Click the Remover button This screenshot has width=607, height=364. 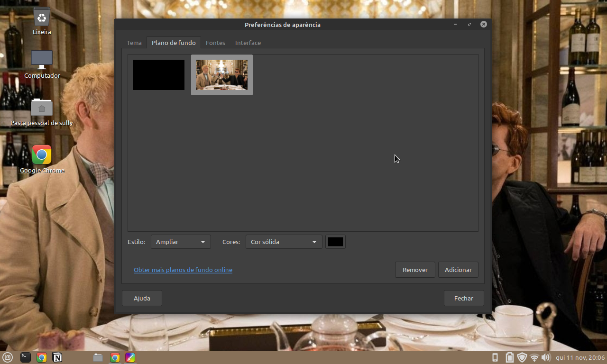coord(415,270)
